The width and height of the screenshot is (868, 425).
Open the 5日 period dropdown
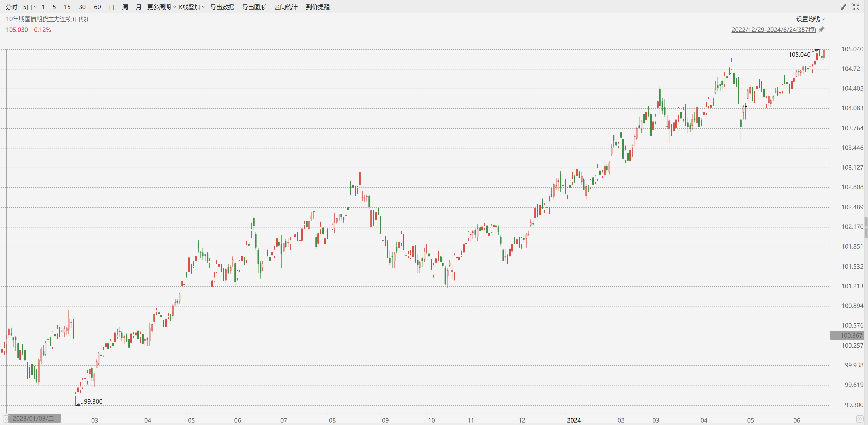coord(30,7)
